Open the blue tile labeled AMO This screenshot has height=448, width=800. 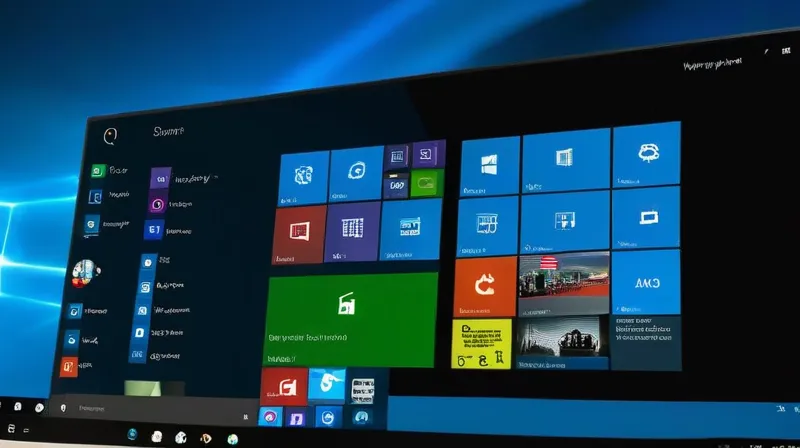click(x=646, y=282)
